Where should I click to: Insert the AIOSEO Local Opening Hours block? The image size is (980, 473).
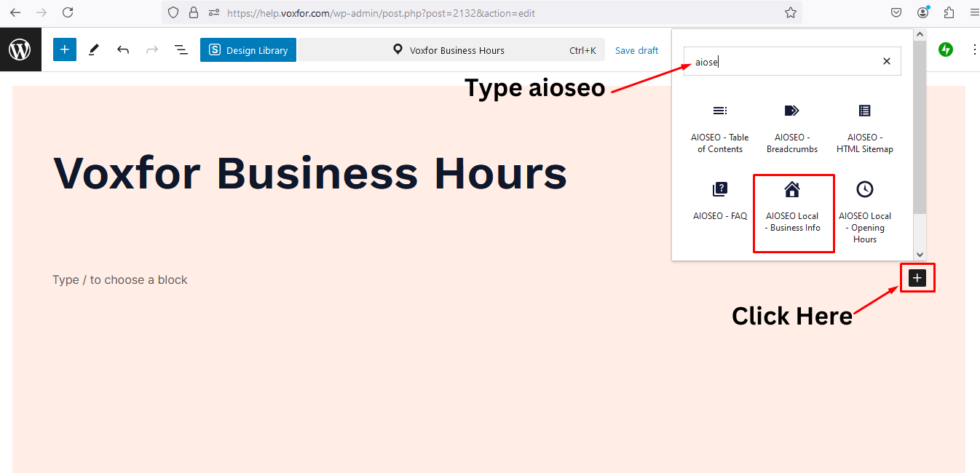865,211
